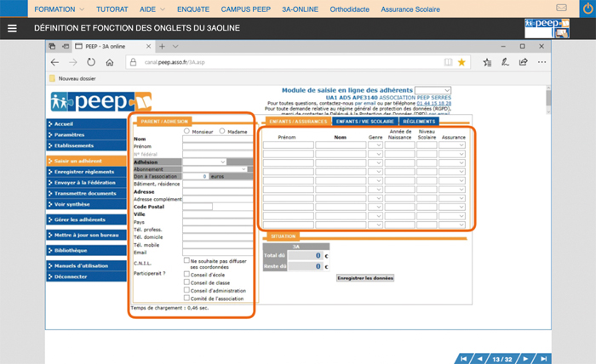This screenshot has height=364, width=596.
Task: Open the hamburger menu icon
Action: [x=12, y=28]
